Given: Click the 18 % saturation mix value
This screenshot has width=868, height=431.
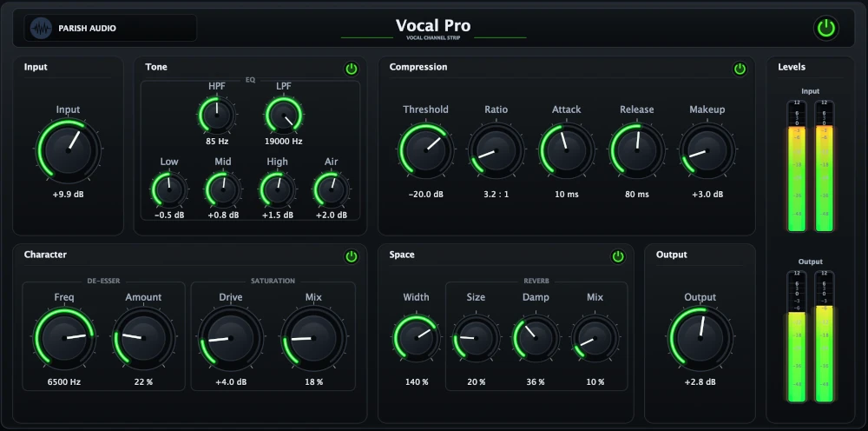Looking at the screenshot, I should 313,382.
